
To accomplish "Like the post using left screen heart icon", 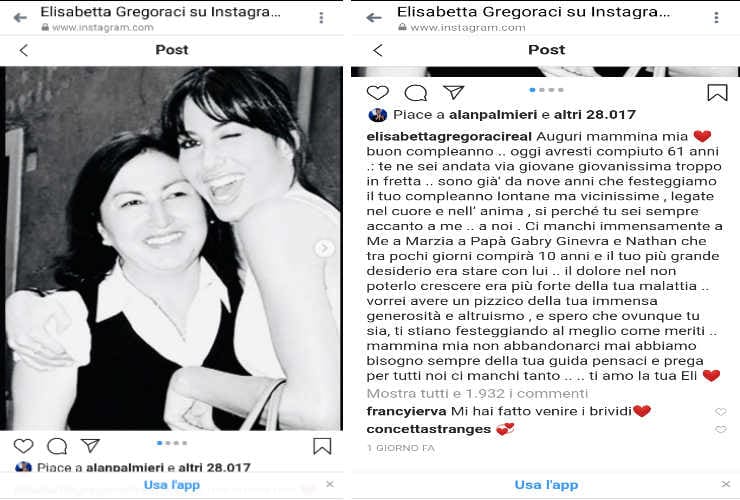I will pyautogui.click(x=23, y=446).
